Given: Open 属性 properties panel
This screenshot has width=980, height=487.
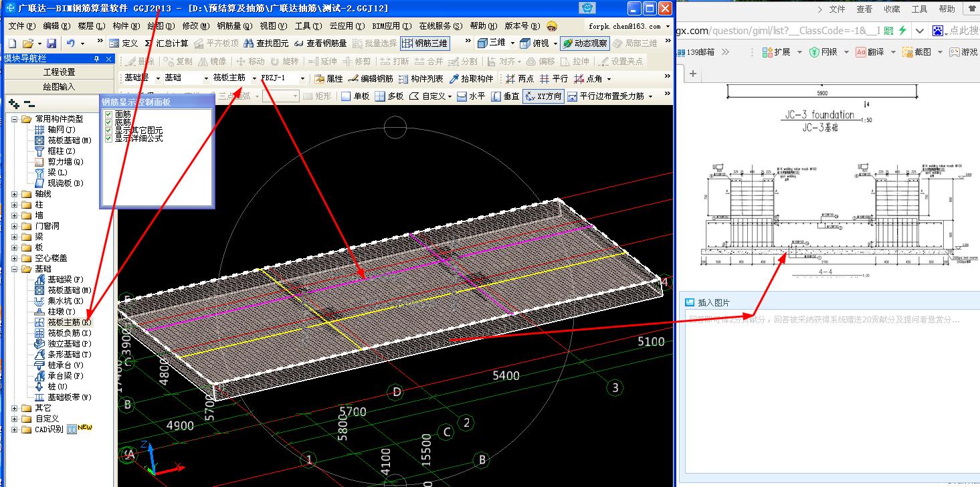Looking at the screenshot, I should [328, 78].
